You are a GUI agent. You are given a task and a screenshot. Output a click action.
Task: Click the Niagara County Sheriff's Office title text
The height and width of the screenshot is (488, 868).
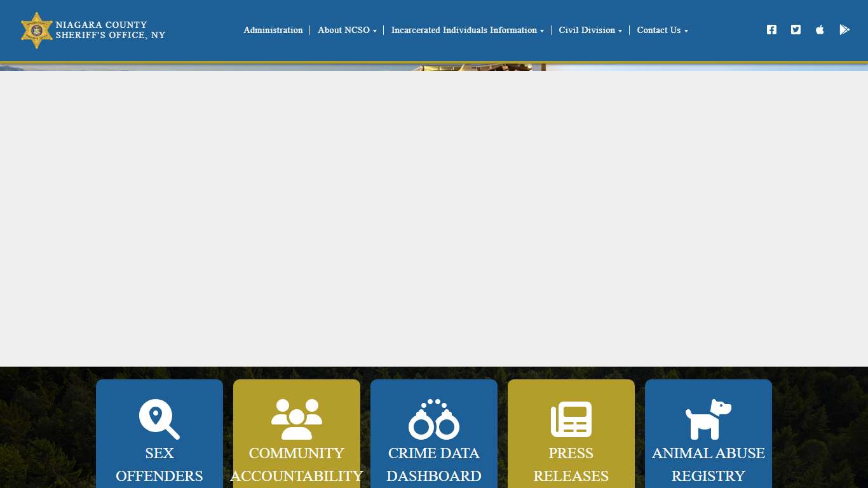pos(110,30)
